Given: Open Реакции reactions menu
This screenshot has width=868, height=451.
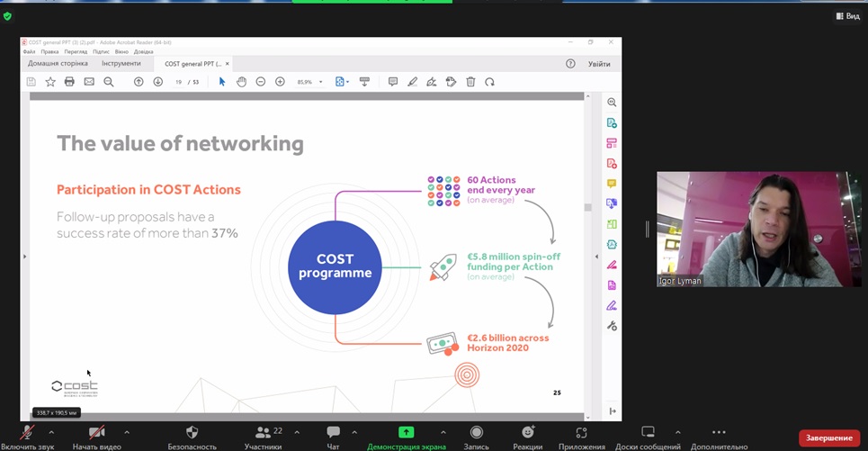Looking at the screenshot, I should pyautogui.click(x=528, y=437).
